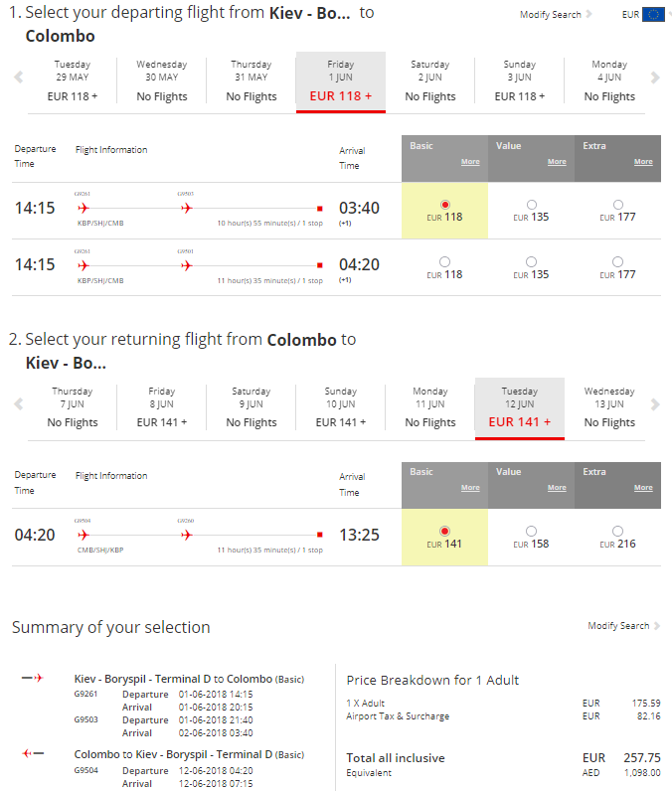This screenshot has width=672, height=791.
Task: Click the return plane icon in summary
Action: pos(33,754)
